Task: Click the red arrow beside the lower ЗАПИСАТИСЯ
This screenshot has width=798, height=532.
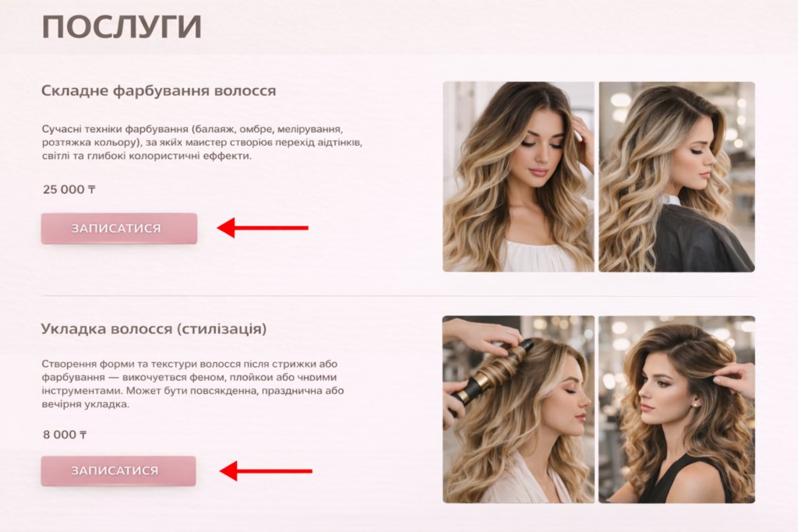Action: click(266, 471)
